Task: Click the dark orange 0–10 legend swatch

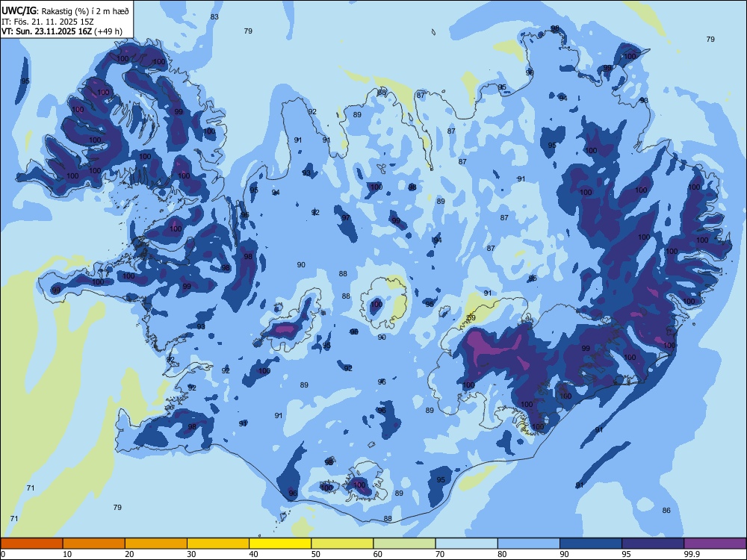Action: pyautogui.click(x=31, y=544)
